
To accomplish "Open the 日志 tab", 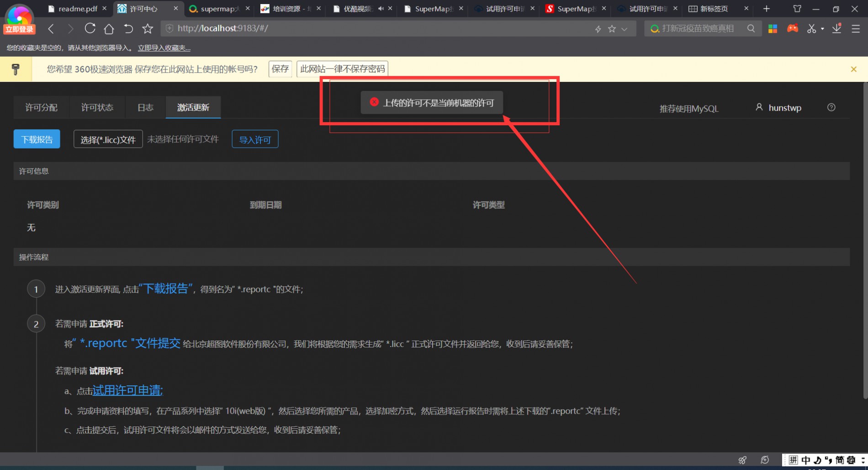I will click(x=145, y=107).
